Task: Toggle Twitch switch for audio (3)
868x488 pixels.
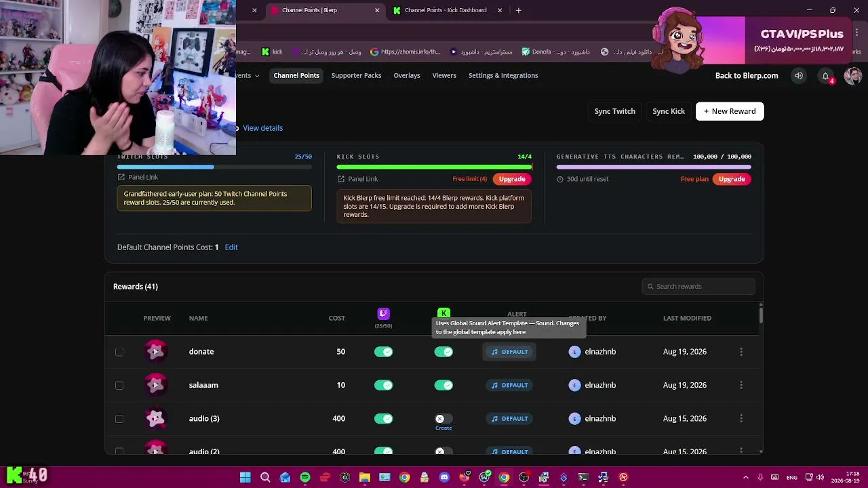Action: click(x=383, y=418)
